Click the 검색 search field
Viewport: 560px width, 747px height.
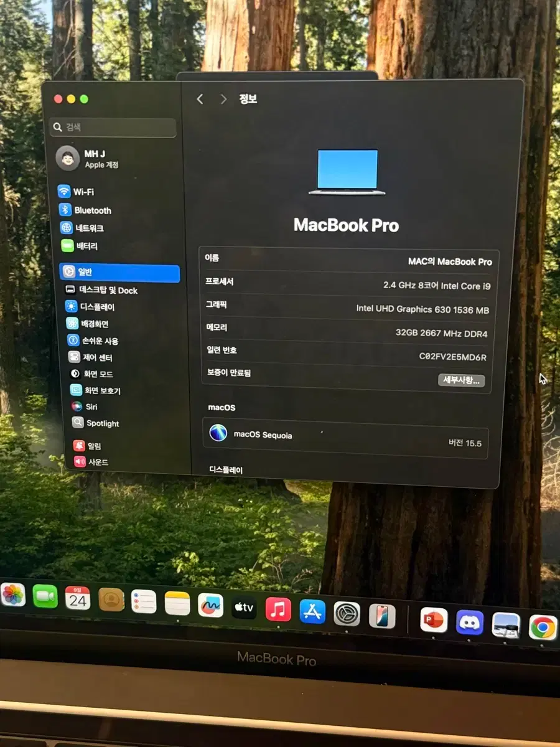coord(113,128)
